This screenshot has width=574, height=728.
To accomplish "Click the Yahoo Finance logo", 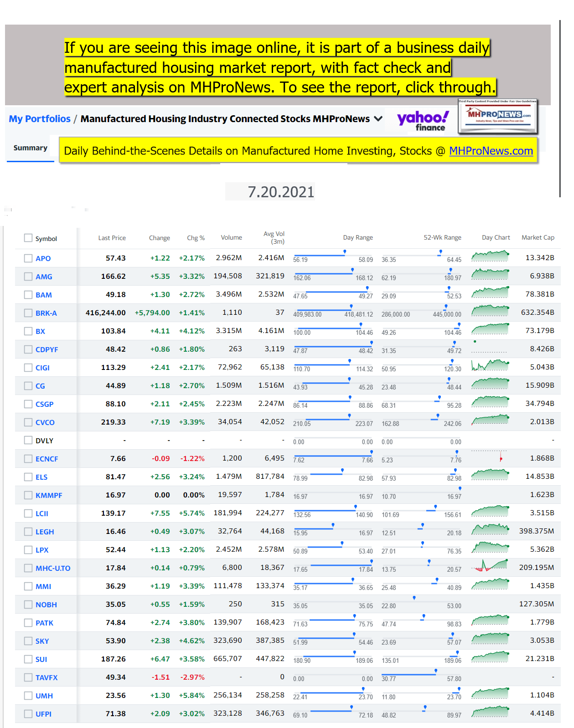I will pos(422,121).
